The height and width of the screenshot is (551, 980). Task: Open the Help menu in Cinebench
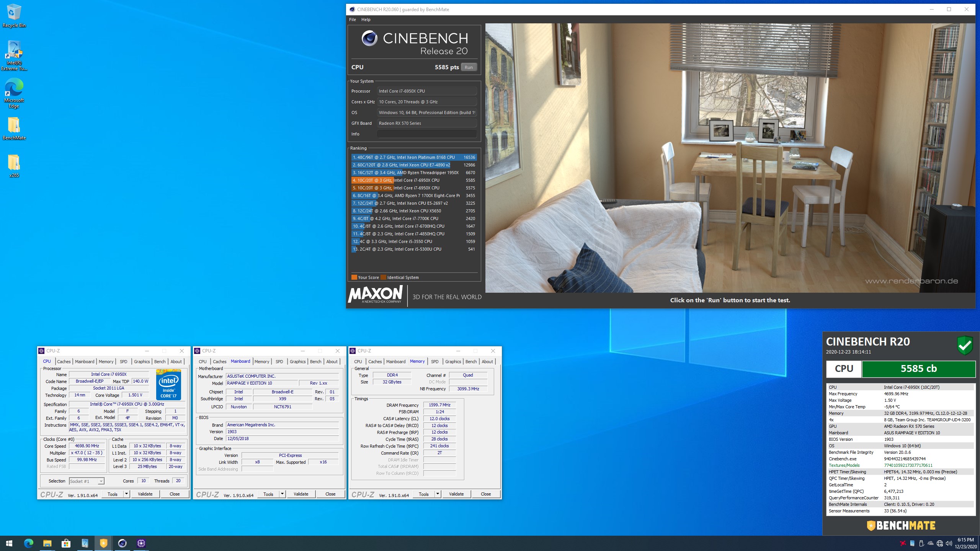[366, 20]
